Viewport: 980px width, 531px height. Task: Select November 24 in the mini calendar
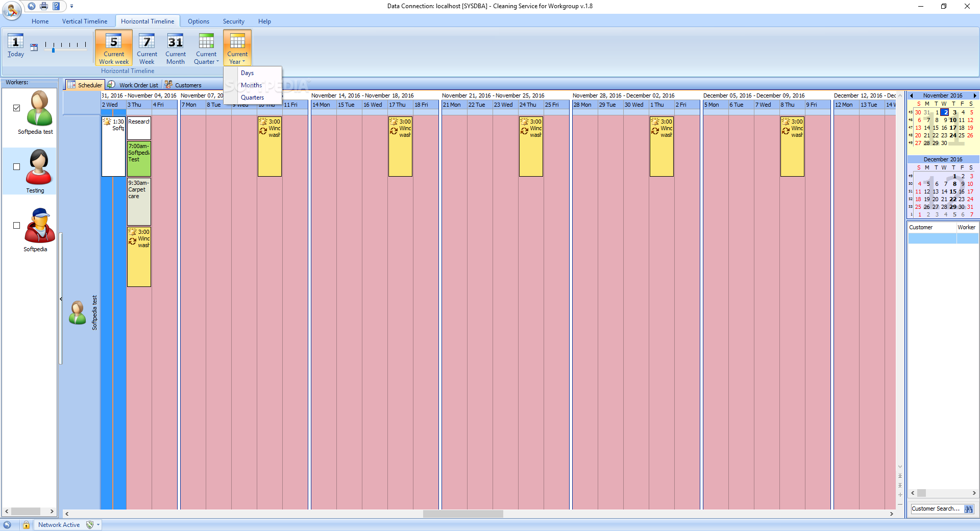coord(953,135)
